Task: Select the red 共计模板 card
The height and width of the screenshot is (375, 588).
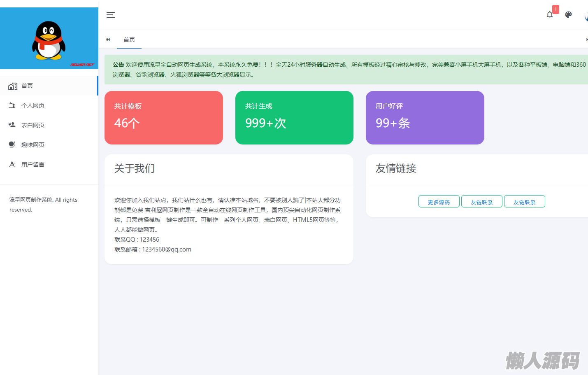Action: 164,118
